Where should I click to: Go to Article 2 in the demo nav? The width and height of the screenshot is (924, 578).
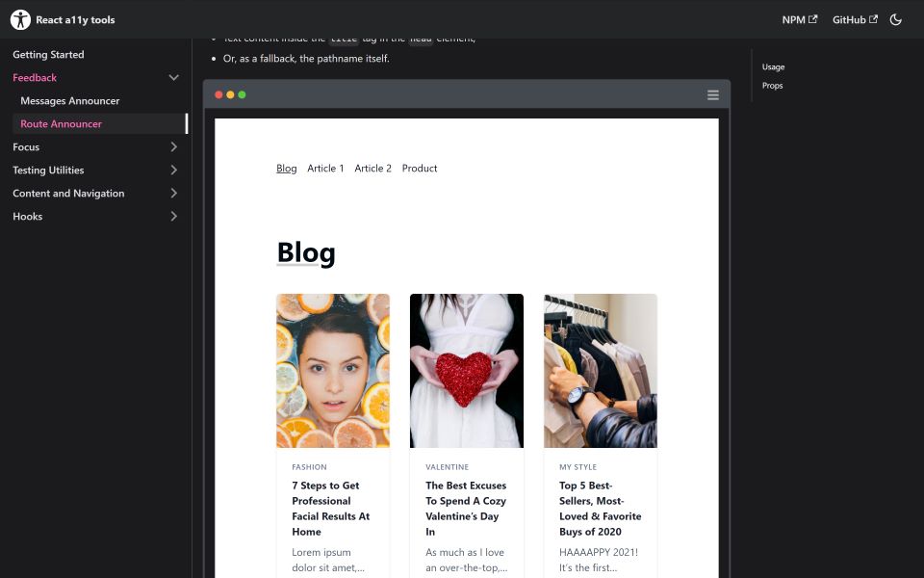coord(373,168)
